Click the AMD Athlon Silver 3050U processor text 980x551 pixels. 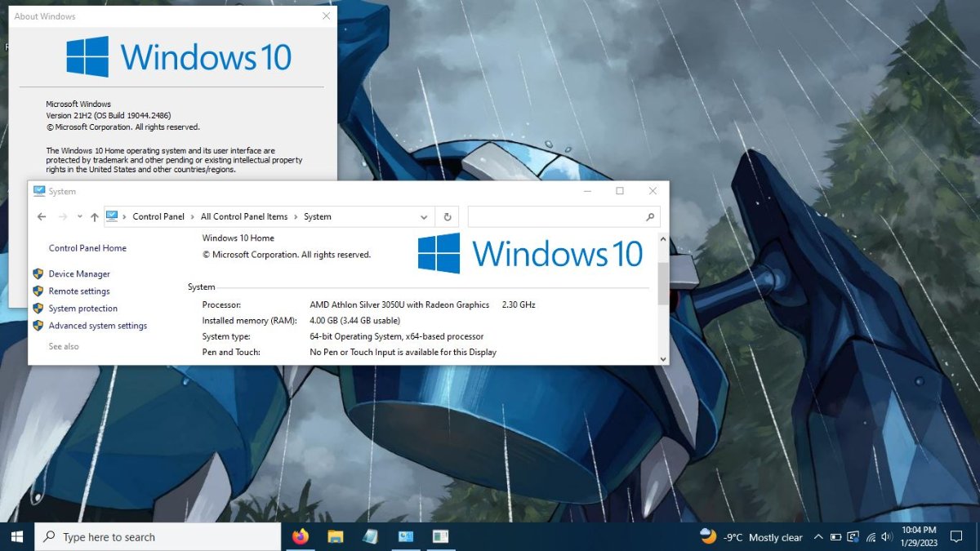tap(399, 304)
